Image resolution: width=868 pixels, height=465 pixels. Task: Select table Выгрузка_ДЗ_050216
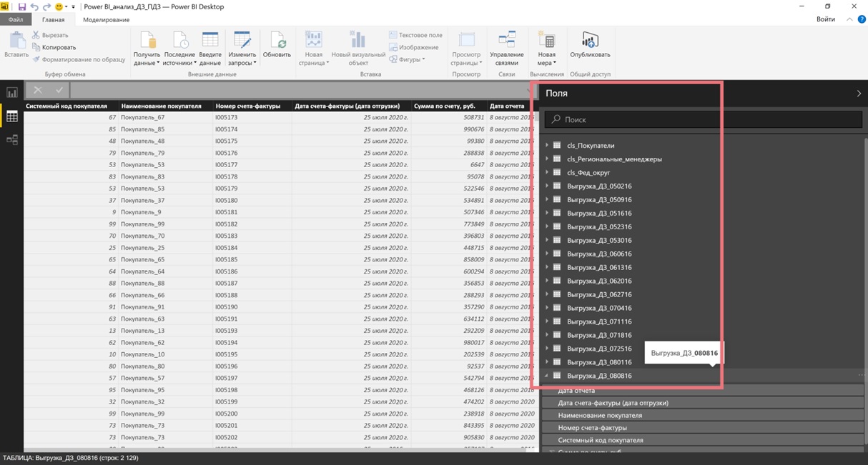[x=599, y=186]
